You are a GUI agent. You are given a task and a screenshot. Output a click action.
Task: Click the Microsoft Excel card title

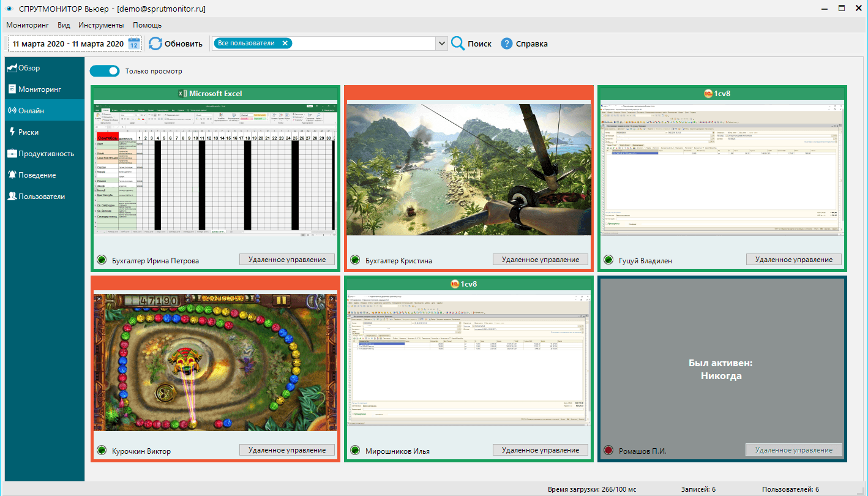tap(215, 94)
